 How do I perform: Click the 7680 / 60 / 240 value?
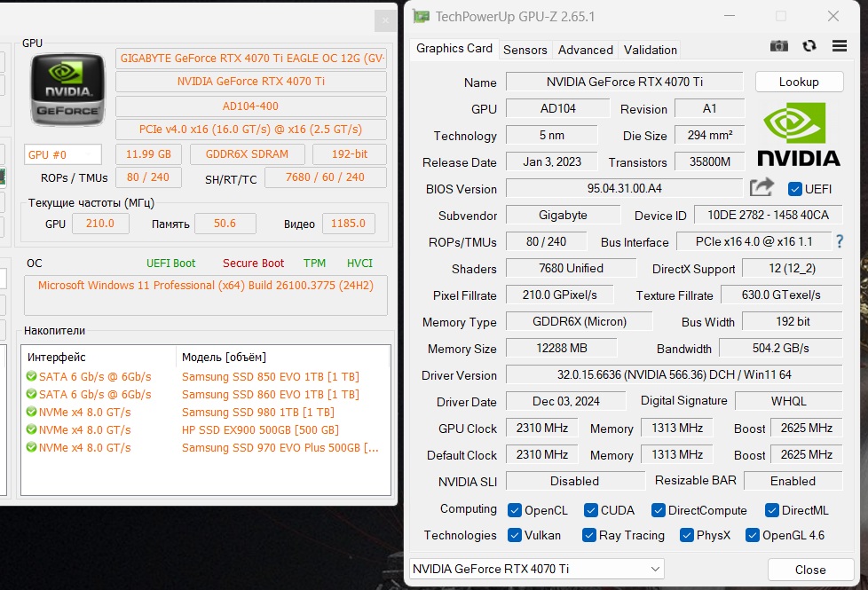click(325, 177)
